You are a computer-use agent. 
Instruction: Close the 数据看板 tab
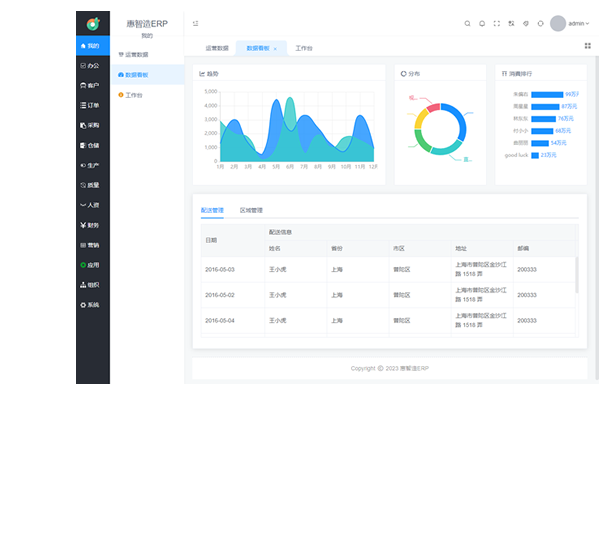pos(276,48)
